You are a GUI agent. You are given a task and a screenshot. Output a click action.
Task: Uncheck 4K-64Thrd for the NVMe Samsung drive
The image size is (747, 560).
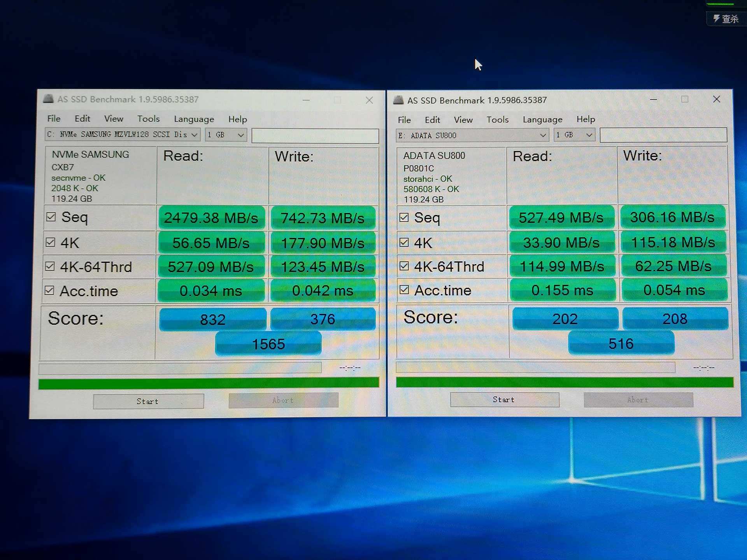(51, 266)
